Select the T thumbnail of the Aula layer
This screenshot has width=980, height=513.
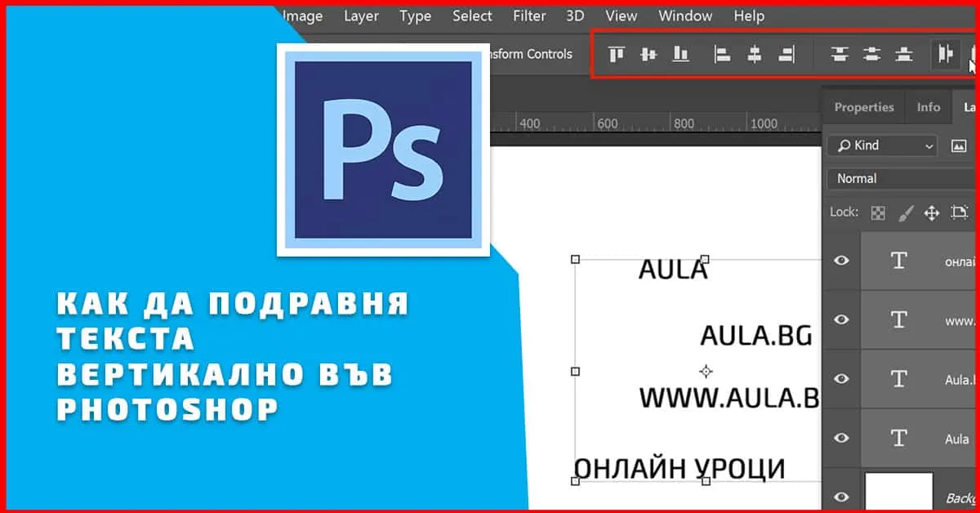click(898, 438)
